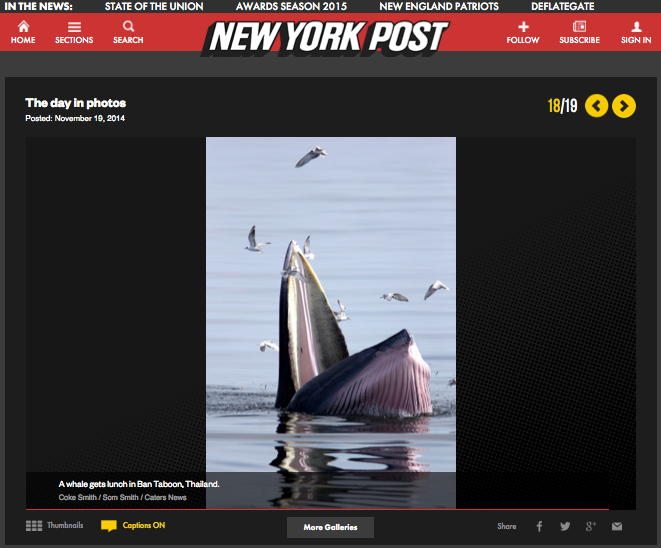Share gallery on Google Plus
Viewport: 661px width, 548px height.
tap(591, 526)
